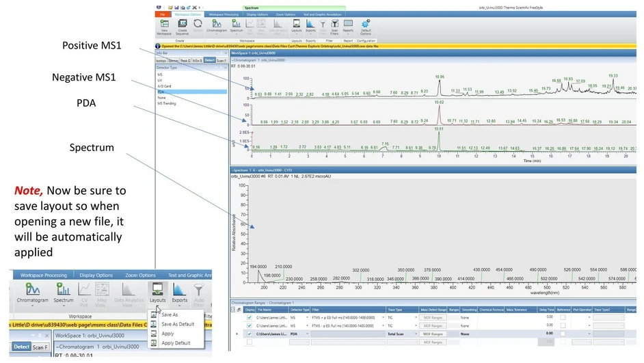Toggle Display checkbox for the PDA row

pos(250,334)
